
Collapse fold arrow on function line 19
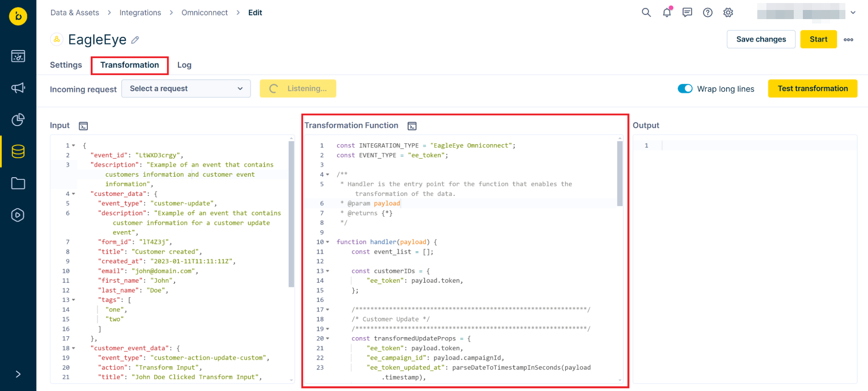click(x=327, y=329)
